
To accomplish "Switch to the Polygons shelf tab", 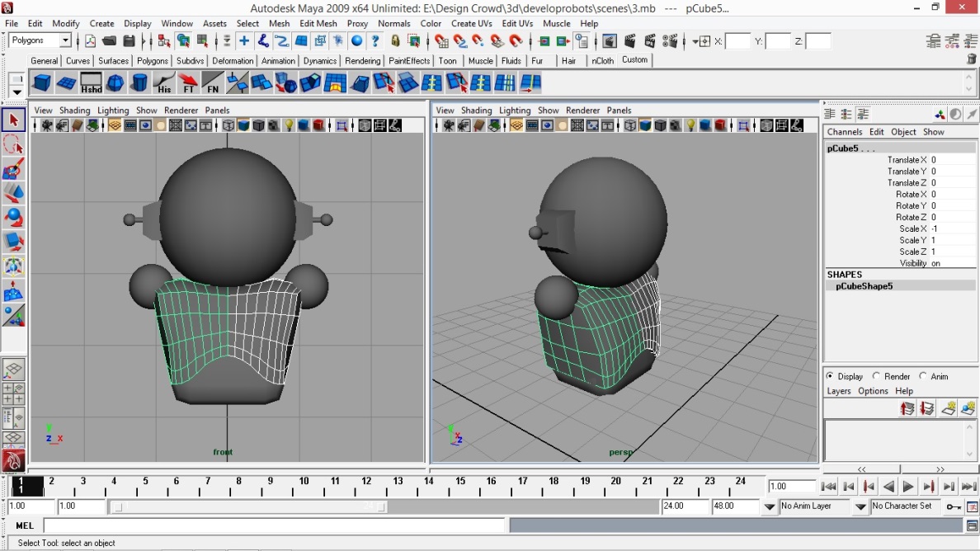I will pyautogui.click(x=153, y=60).
